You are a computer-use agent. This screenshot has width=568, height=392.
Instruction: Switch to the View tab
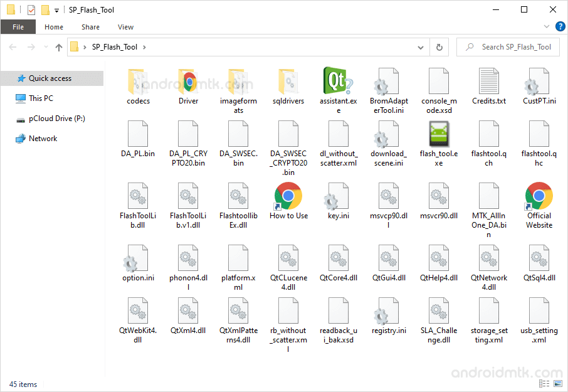pos(125,27)
